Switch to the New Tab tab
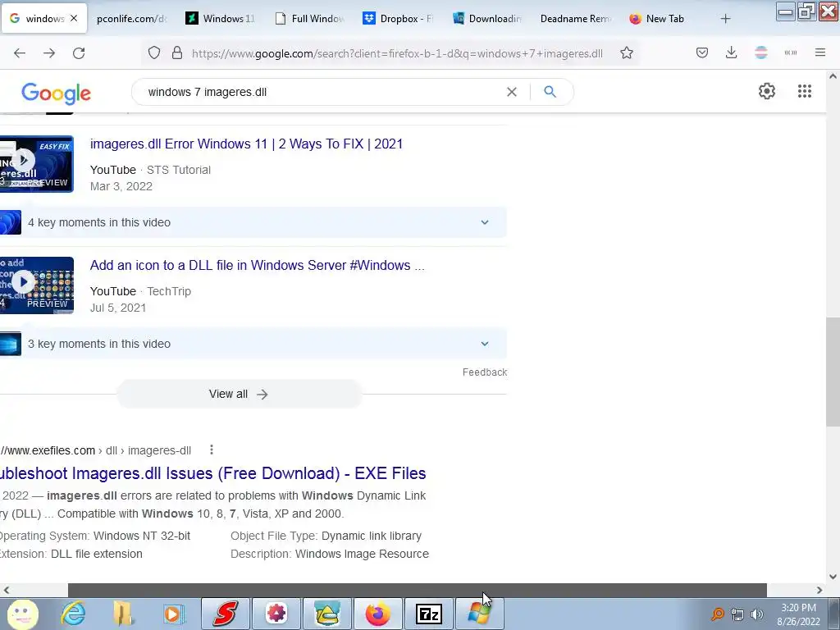 664,19
